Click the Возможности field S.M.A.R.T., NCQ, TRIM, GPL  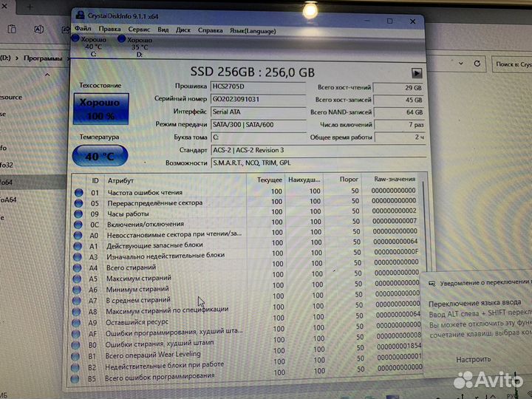318,163
